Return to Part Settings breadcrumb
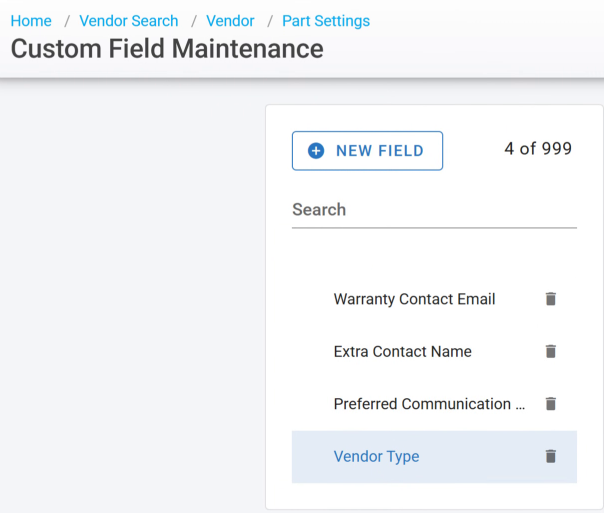 pos(326,21)
